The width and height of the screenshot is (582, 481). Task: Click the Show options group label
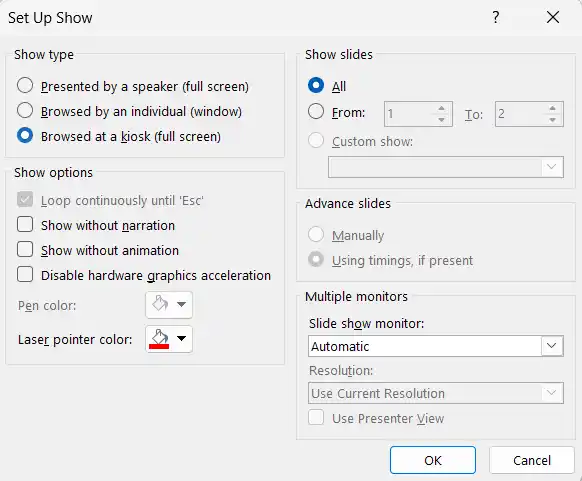pyautogui.click(x=53, y=173)
